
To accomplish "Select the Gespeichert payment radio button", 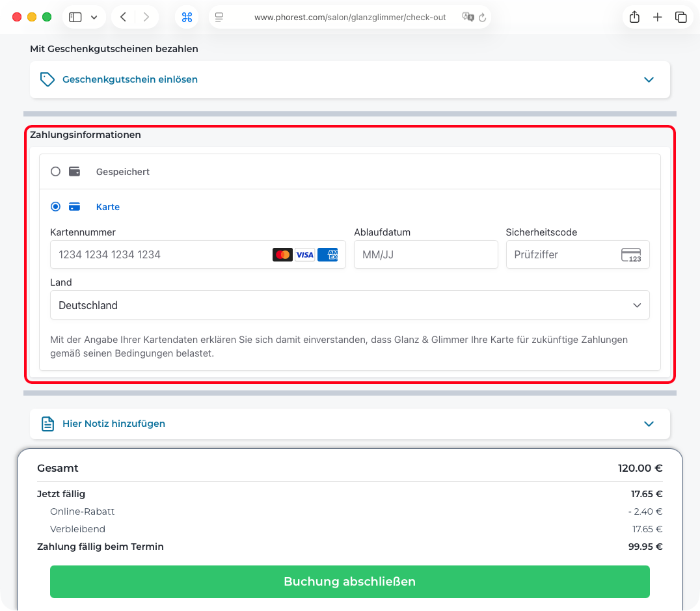I will coord(56,172).
